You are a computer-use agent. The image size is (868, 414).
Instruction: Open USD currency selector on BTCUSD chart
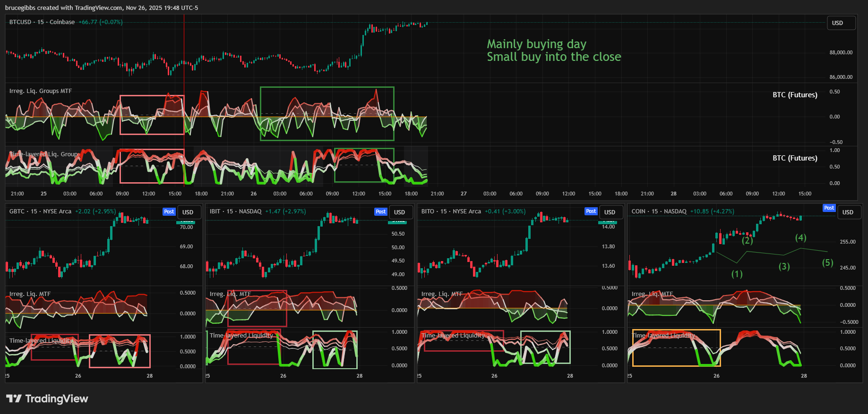841,23
